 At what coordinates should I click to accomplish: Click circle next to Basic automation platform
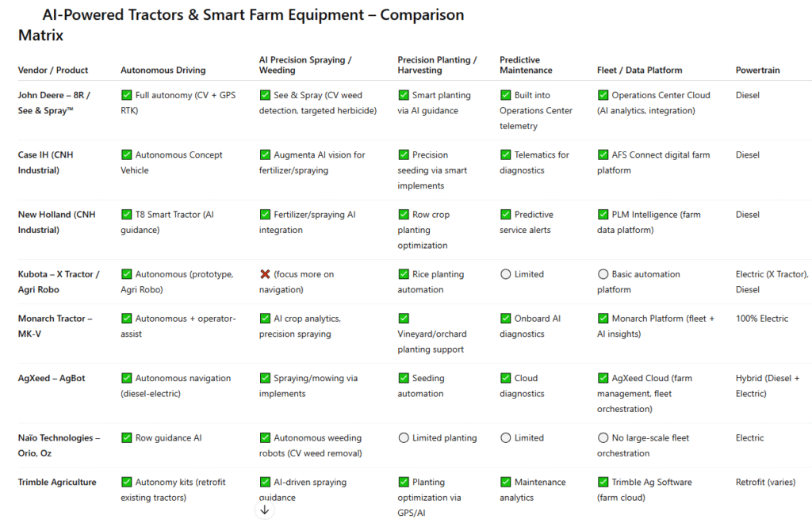[603, 274]
